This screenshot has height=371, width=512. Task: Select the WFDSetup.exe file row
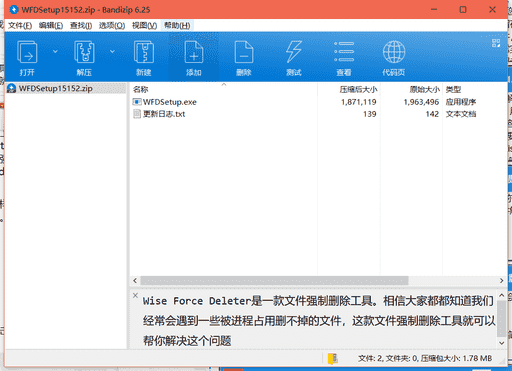(318, 102)
